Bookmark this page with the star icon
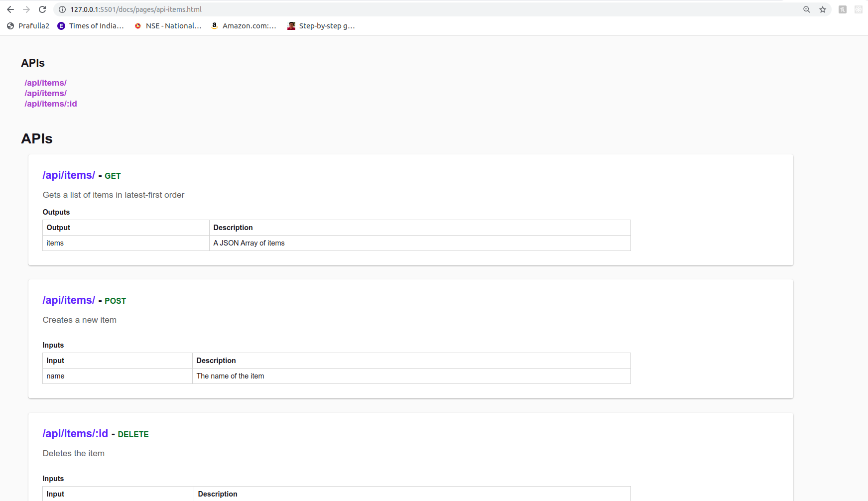 [823, 9]
